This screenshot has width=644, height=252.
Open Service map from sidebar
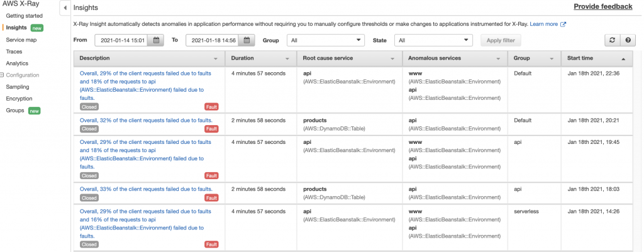click(x=21, y=40)
